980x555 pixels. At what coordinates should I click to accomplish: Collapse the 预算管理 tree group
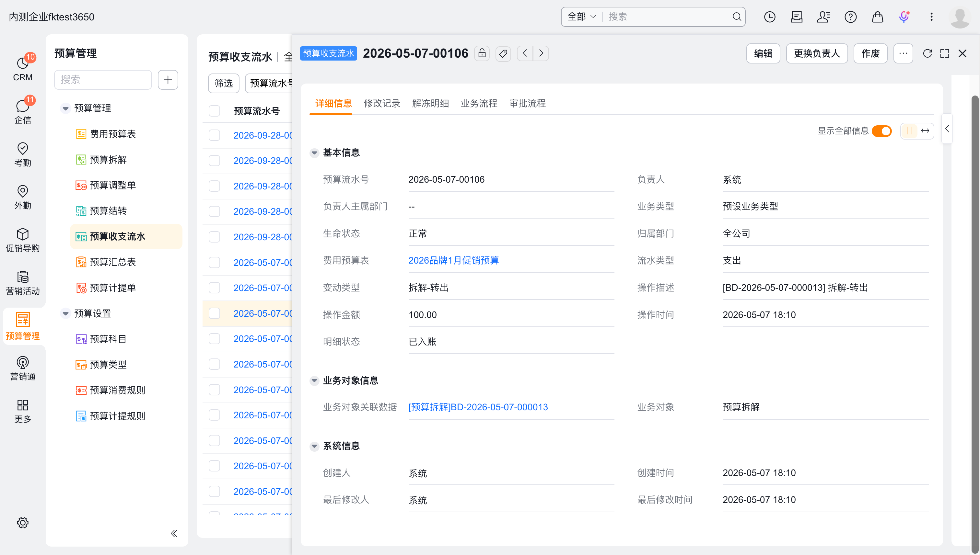65,108
